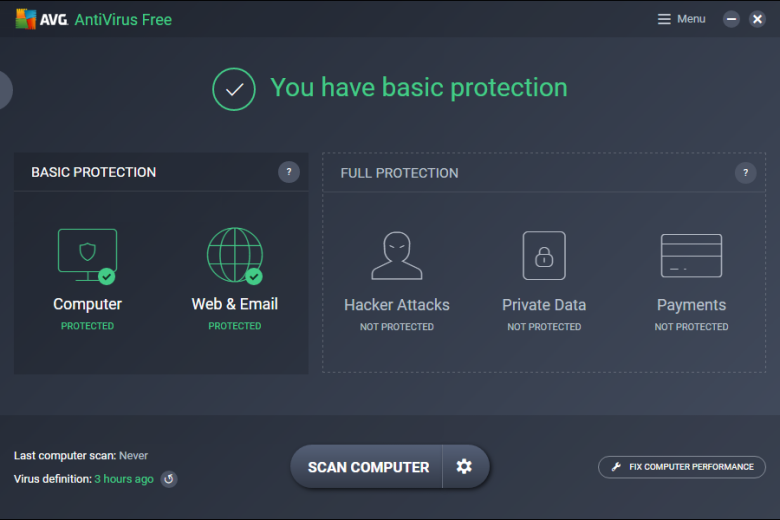
Task: Click Fix Computer Performance button
Action: 682,467
